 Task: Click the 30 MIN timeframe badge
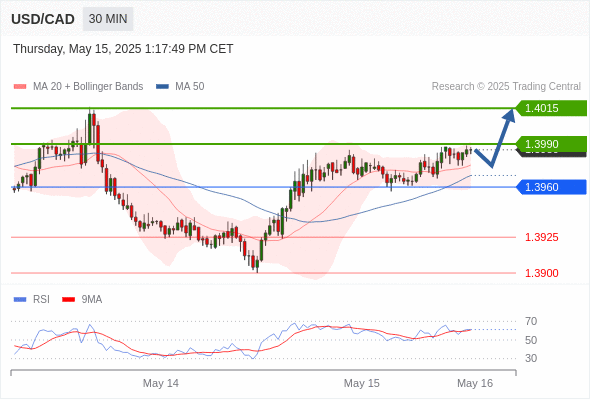108,19
